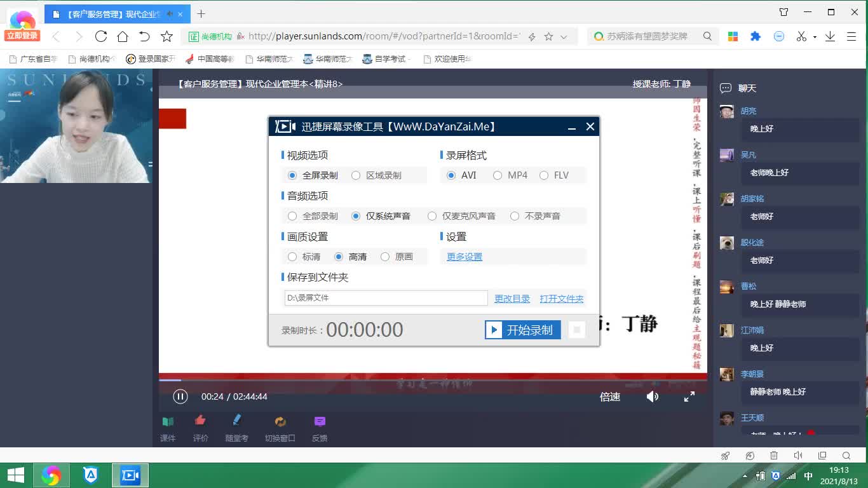This screenshot has width=868, height=488.
Task: Open 欢迎使用 bookmark
Action: click(x=446, y=59)
